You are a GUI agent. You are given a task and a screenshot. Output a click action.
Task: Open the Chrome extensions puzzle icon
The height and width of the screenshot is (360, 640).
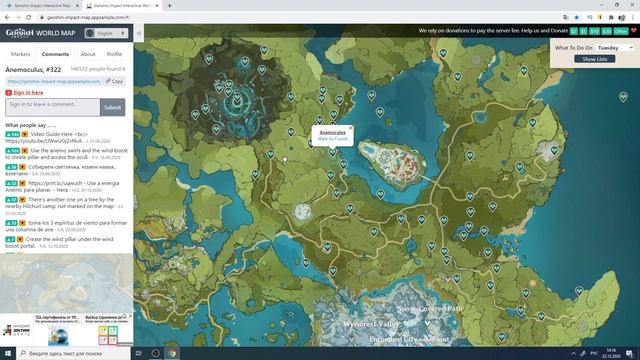(611, 17)
